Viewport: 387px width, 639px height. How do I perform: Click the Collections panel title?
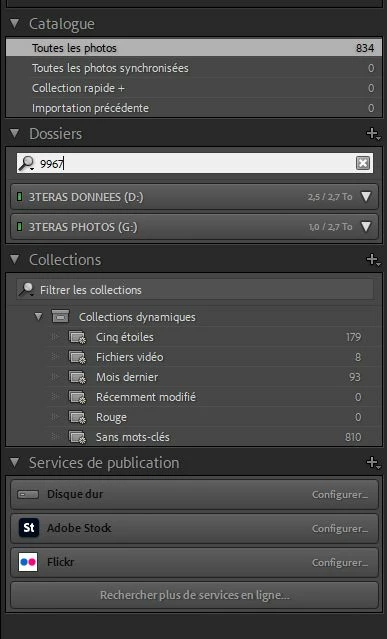(x=65, y=260)
